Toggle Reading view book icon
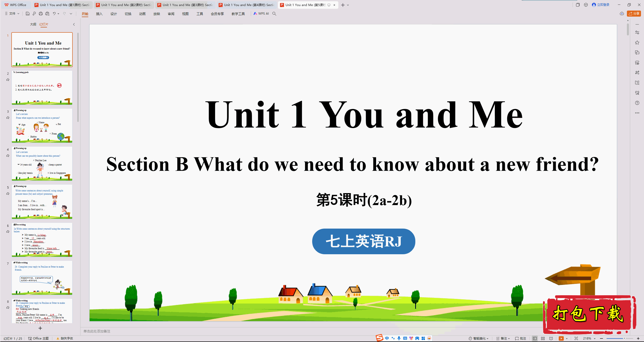Viewport: 644px width, 342px height. point(551,338)
